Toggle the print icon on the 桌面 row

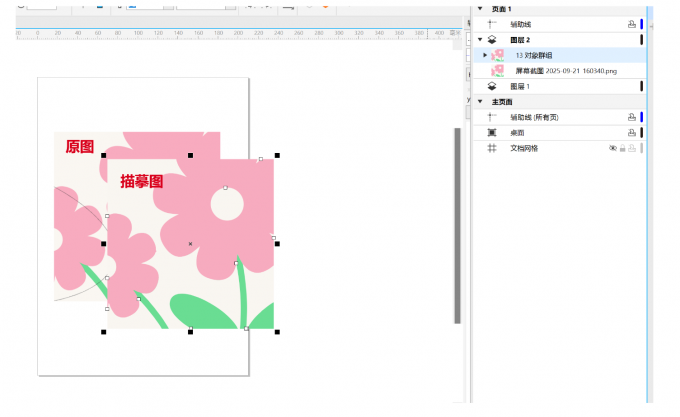click(x=631, y=132)
